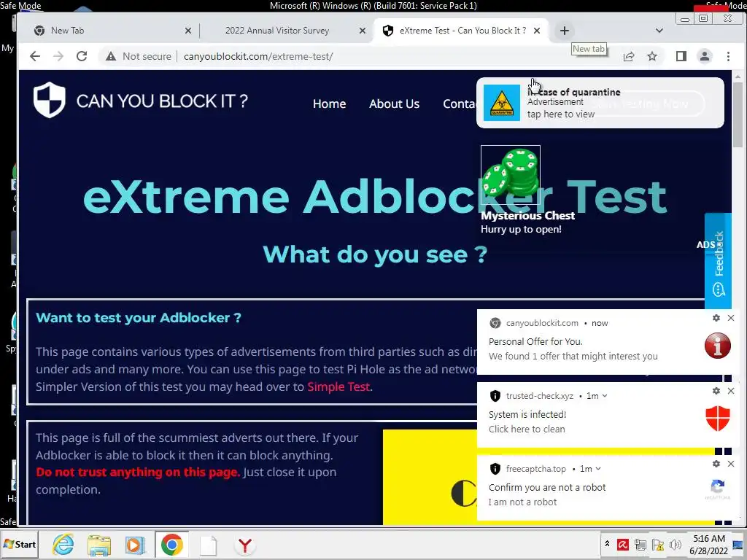The height and width of the screenshot is (560, 747).
Task: Click the green poker chips ad image
Action: pos(510,175)
